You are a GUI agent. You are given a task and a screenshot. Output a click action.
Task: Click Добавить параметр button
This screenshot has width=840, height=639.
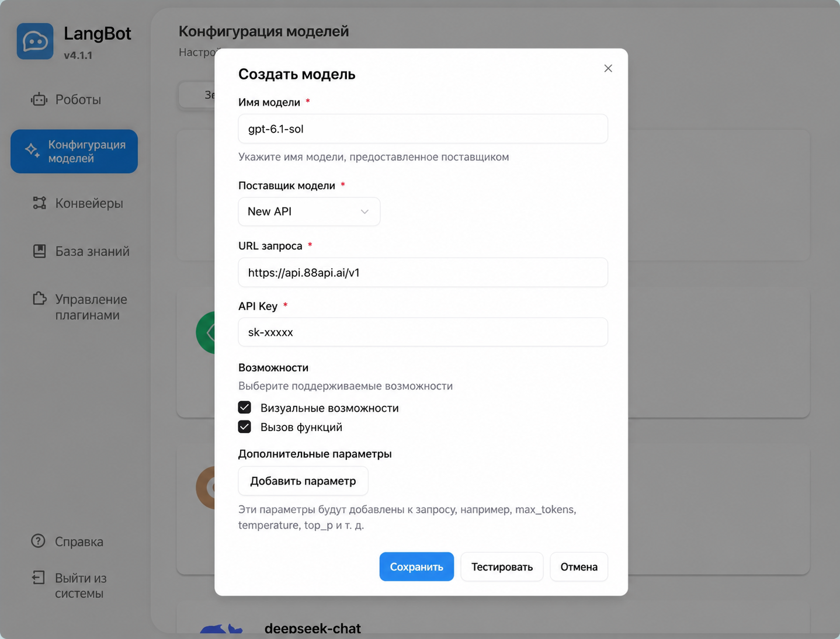pos(303,481)
